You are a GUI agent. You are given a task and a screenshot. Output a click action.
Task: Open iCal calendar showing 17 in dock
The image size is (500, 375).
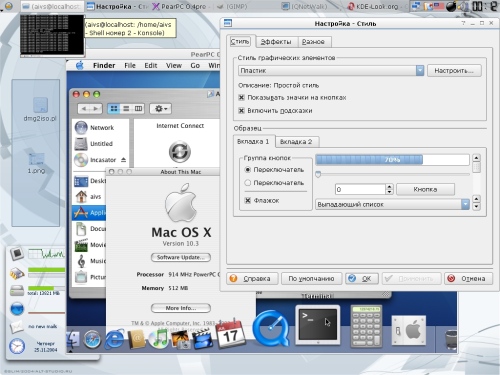coord(230,334)
